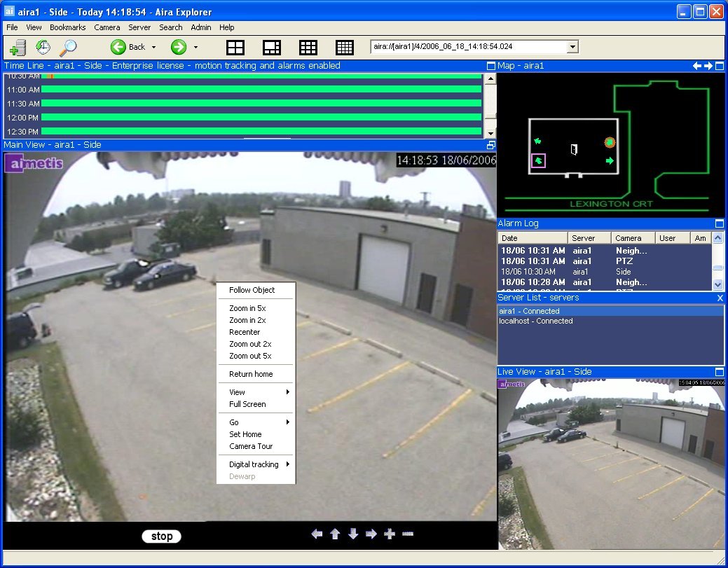This screenshot has height=568, width=728.
Task: Switch to the 4x4 camera grid layout
Action: click(345, 48)
